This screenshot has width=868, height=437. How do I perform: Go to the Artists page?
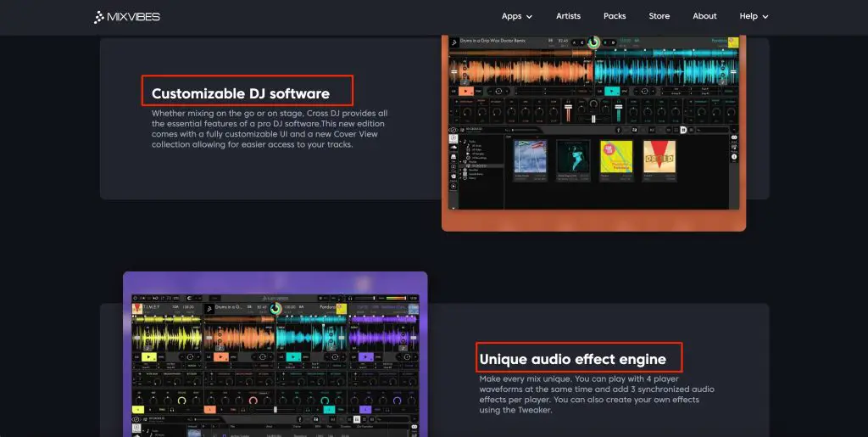(x=568, y=16)
